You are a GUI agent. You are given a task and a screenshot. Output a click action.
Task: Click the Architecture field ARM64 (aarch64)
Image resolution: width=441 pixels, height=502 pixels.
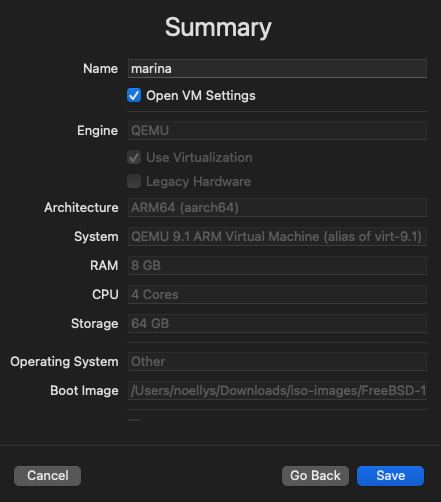click(277, 208)
